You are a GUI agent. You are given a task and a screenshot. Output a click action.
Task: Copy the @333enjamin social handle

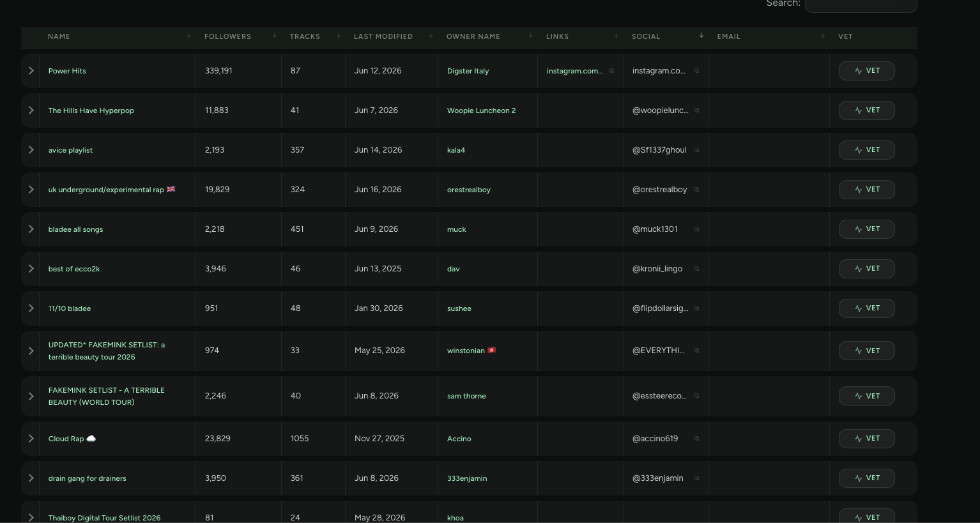point(697,478)
